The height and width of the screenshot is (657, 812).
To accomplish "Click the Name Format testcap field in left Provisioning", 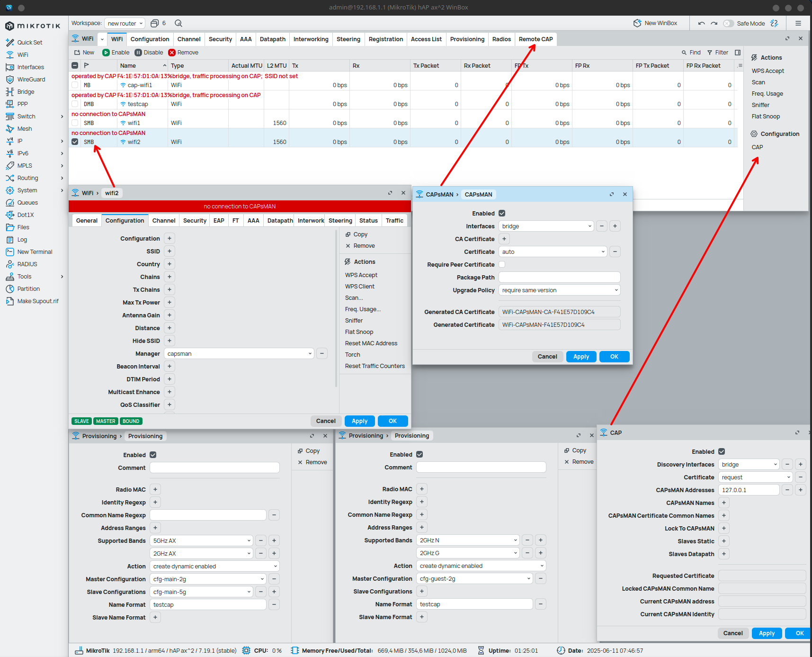I will click(208, 604).
